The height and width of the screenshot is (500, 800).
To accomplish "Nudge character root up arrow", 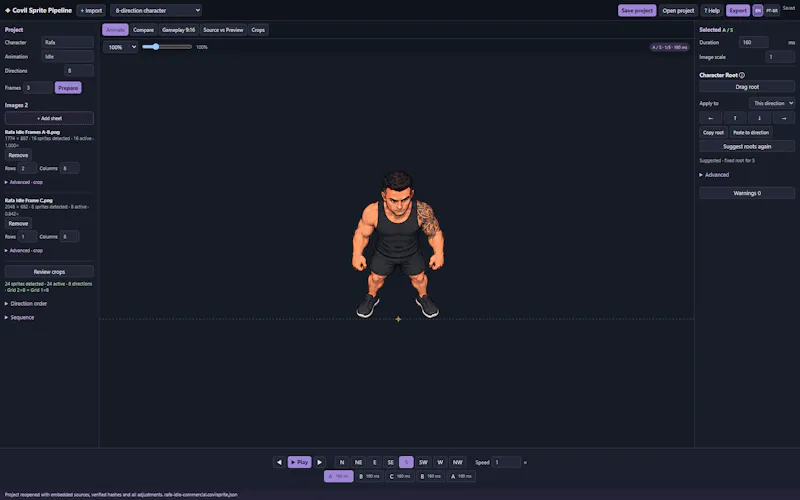I will pyautogui.click(x=735, y=118).
